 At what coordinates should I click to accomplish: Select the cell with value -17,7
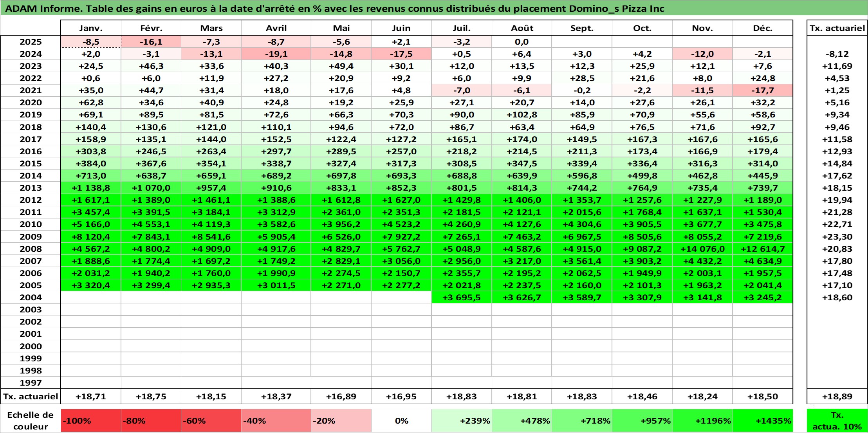click(763, 90)
